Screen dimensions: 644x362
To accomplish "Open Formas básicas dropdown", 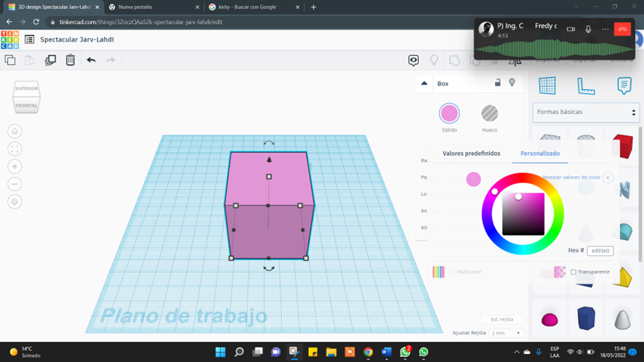I will coord(586,112).
